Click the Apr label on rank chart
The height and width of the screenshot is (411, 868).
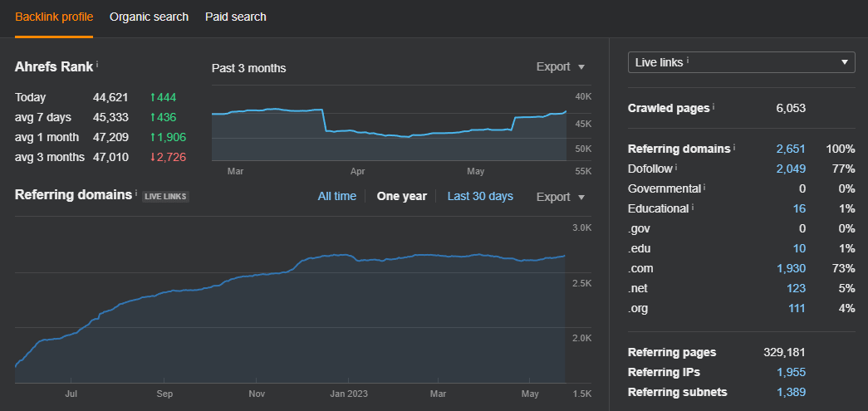(358, 172)
